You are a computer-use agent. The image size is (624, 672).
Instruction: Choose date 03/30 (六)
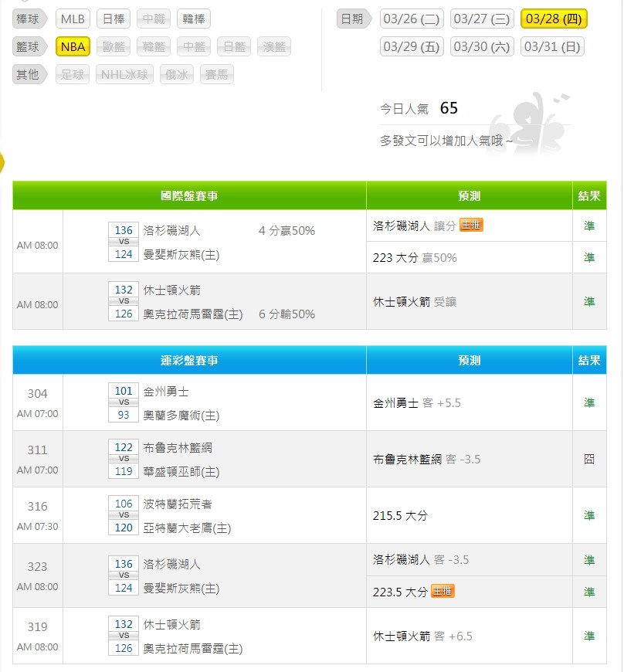click(x=482, y=46)
